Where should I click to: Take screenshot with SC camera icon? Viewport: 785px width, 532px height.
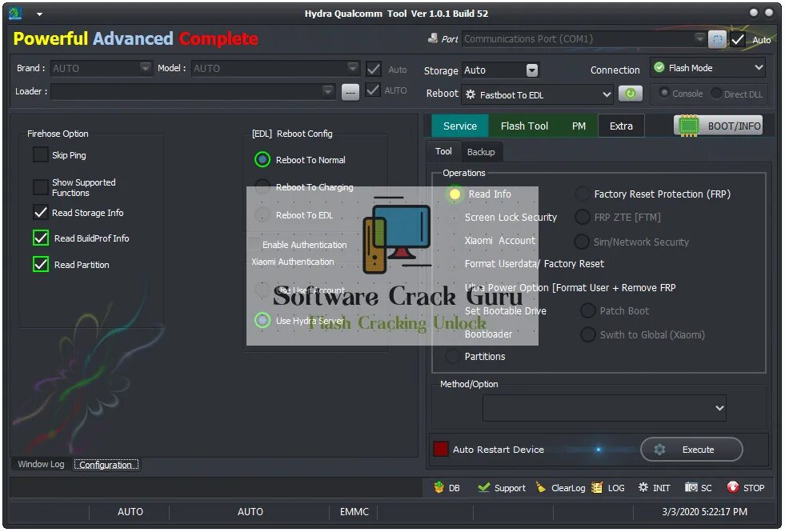pos(691,487)
